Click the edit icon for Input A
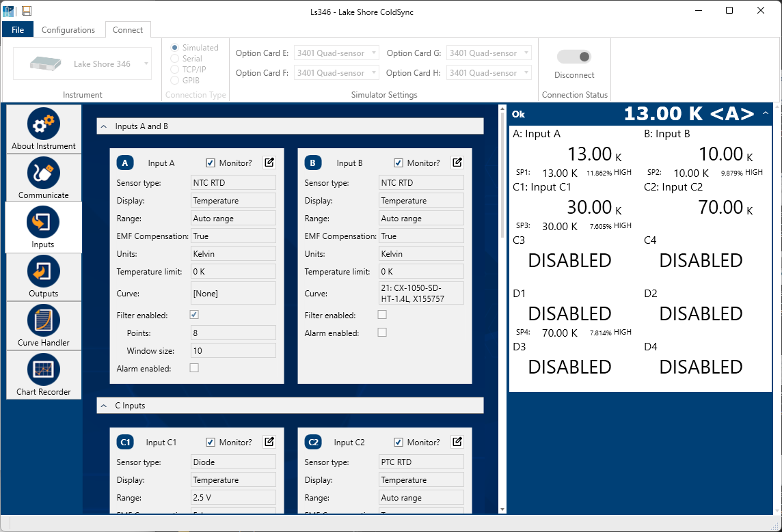 (x=269, y=163)
